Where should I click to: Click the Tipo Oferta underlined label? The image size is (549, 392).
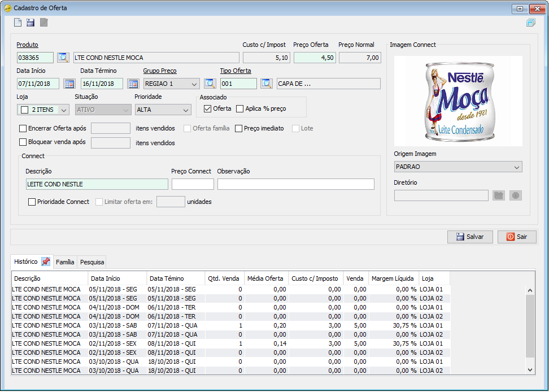click(236, 71)
